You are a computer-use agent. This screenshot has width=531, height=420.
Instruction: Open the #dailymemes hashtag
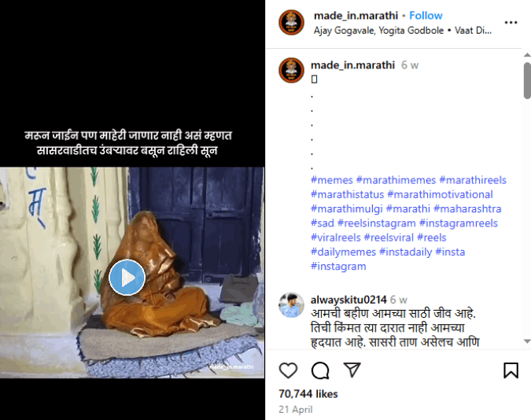[x=344, y=252]
